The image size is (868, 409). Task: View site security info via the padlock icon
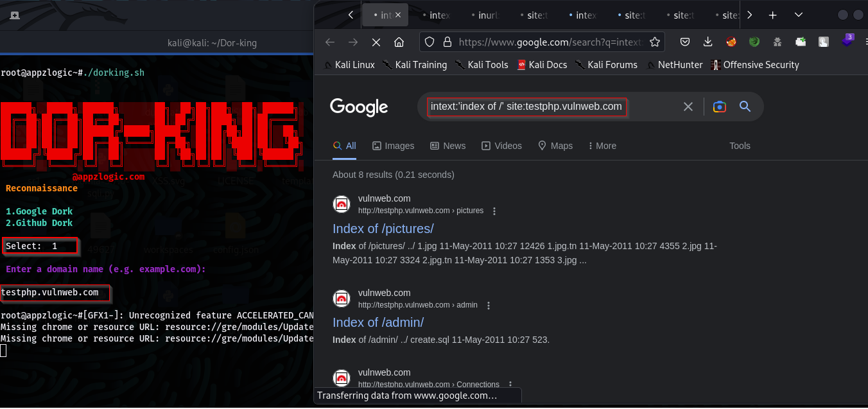[x=446, y=42]
